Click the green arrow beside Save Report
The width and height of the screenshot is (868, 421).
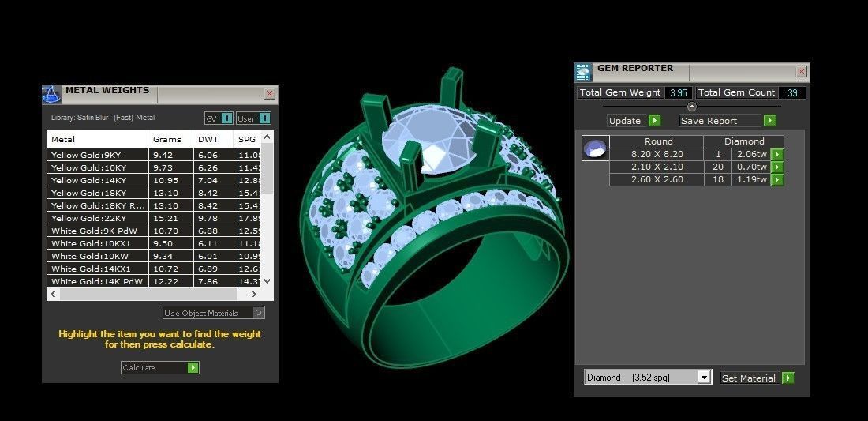click(769, 121)
